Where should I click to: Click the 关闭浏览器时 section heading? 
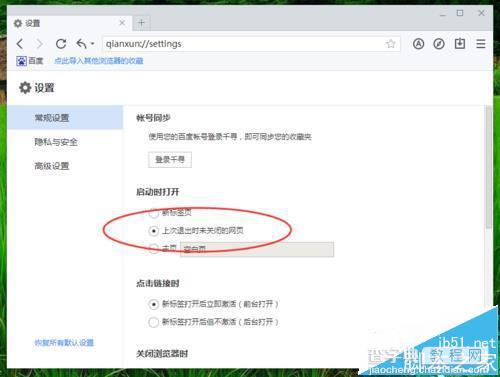click(x=162, y=353)
